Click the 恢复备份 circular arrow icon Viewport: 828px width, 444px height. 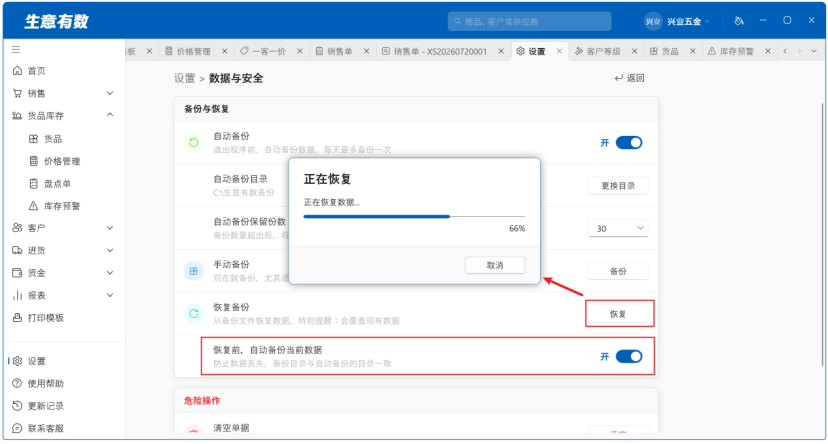(x=194, y=314)
